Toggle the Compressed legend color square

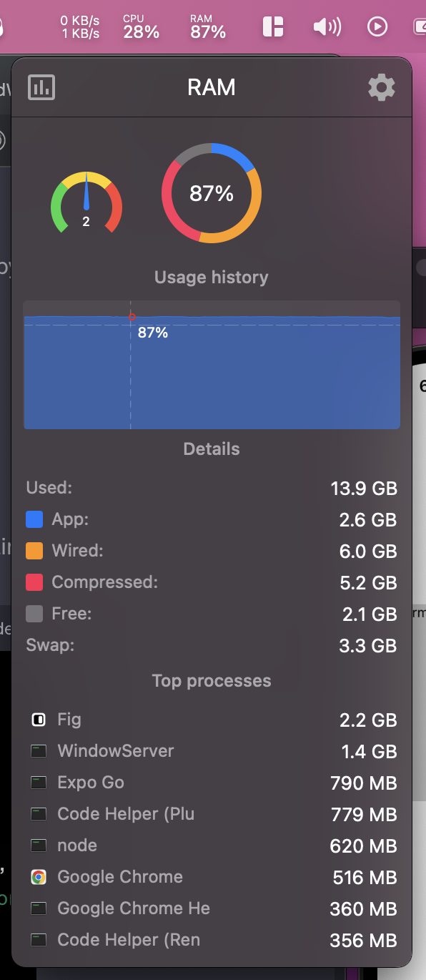pos(36,582)
